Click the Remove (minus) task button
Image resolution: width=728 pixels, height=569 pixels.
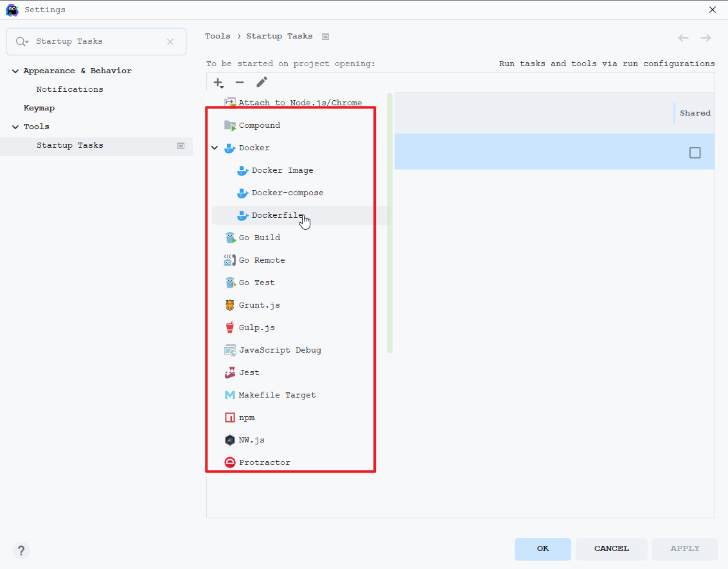[x=240, y=82]
